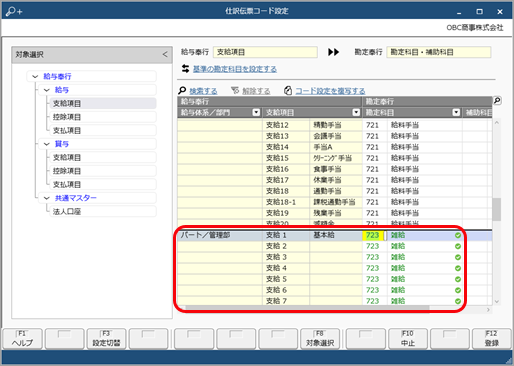
Task: Click 721 code in 支給18 row
Action: (x=373, y=191)
